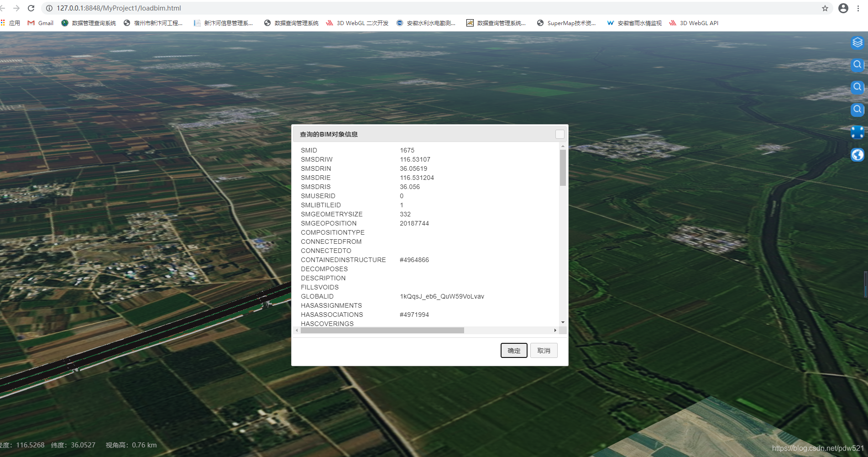Open the fullscreen expand icon
Viewport: 868px width, 457px height.
pos(858,132)
